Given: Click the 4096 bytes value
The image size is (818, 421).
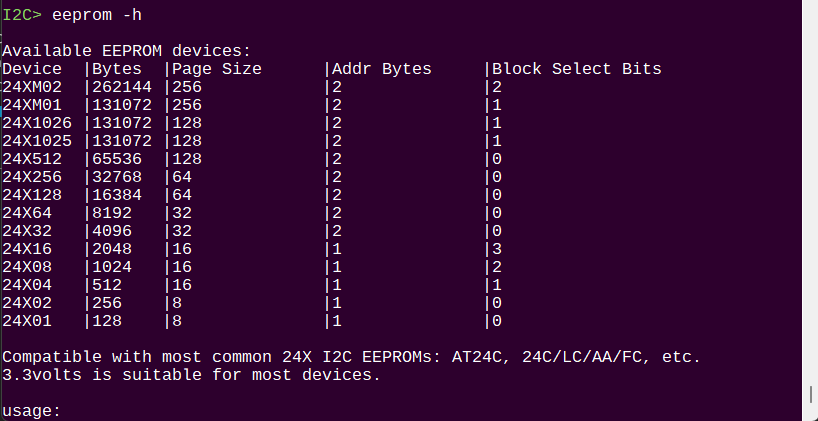Looking at the screenshot, I should pyautogui.click(x=112, y=231).
